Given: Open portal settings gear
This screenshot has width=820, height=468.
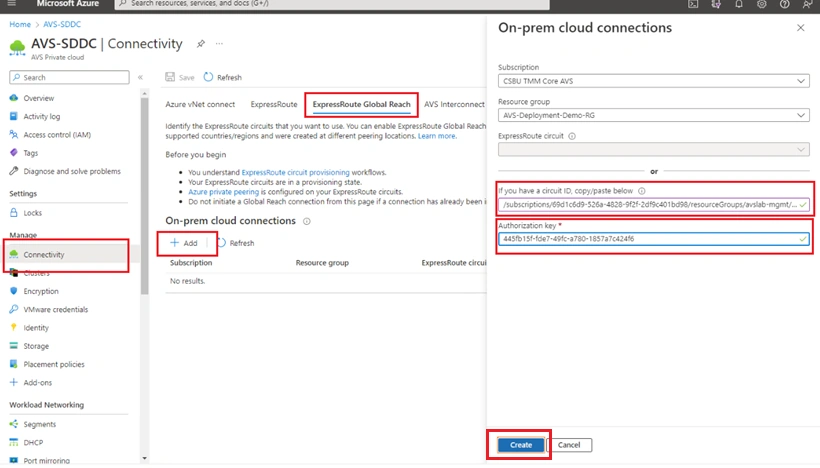Looking at the screenshot, I should (x=761, y=4).
